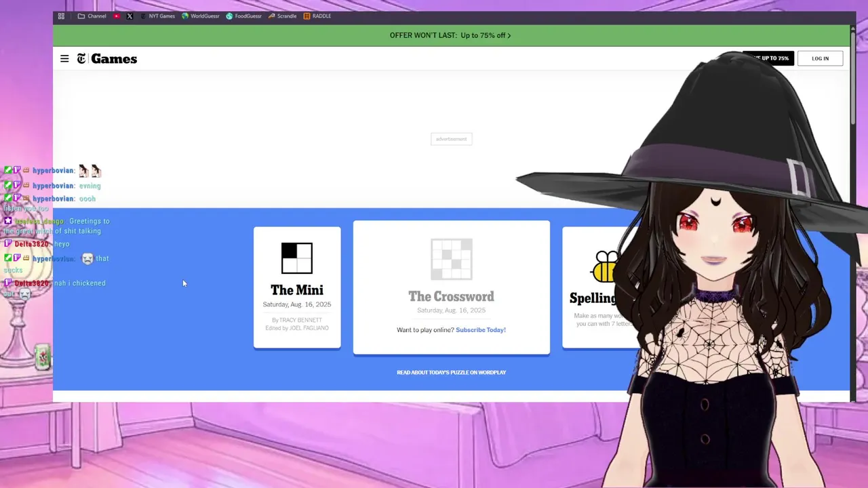The image size is (868, 488).
Task: Click chat username Delta3820 saying heyo
Action: pos(32,244)
